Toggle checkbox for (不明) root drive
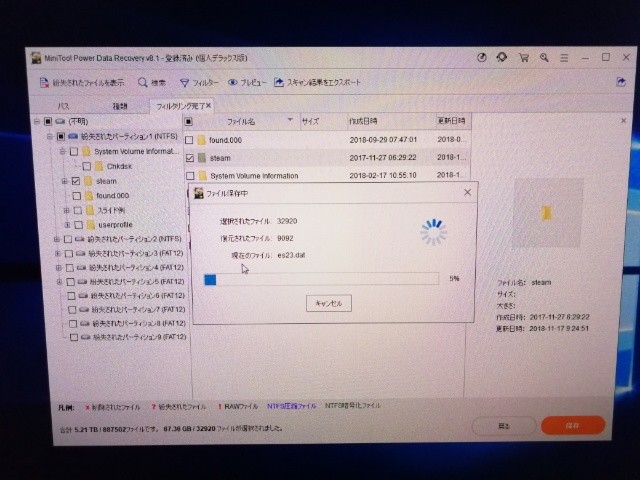The height and width of the screenshot is (480, 640). pos(48,121)
